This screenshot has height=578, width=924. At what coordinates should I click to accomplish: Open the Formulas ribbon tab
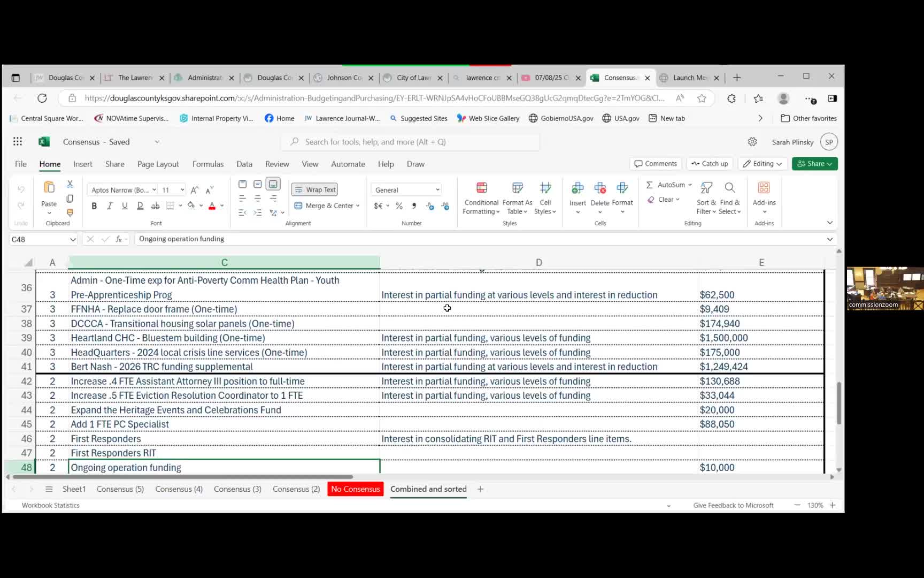(x=208, y=164)
